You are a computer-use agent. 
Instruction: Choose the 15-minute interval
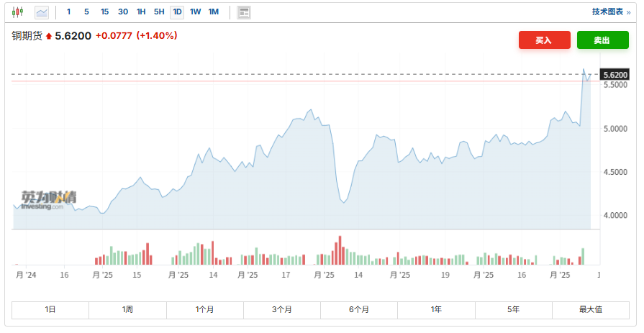point(105,12)
